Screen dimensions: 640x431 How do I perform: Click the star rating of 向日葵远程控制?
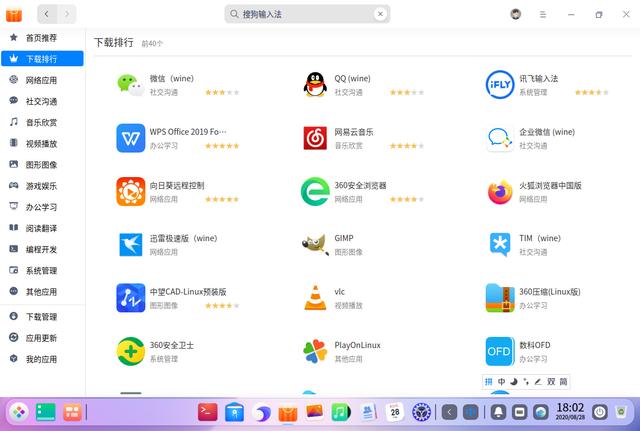pos(222,199)
